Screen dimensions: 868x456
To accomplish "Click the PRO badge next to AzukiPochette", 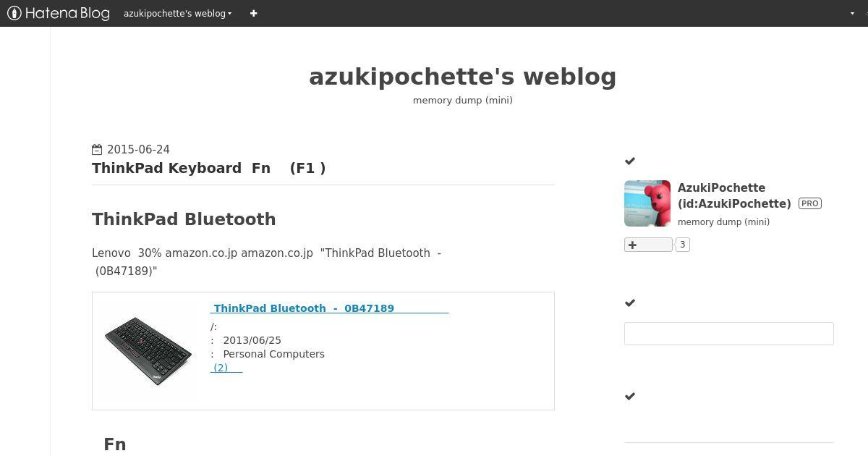I will [809, 203].
